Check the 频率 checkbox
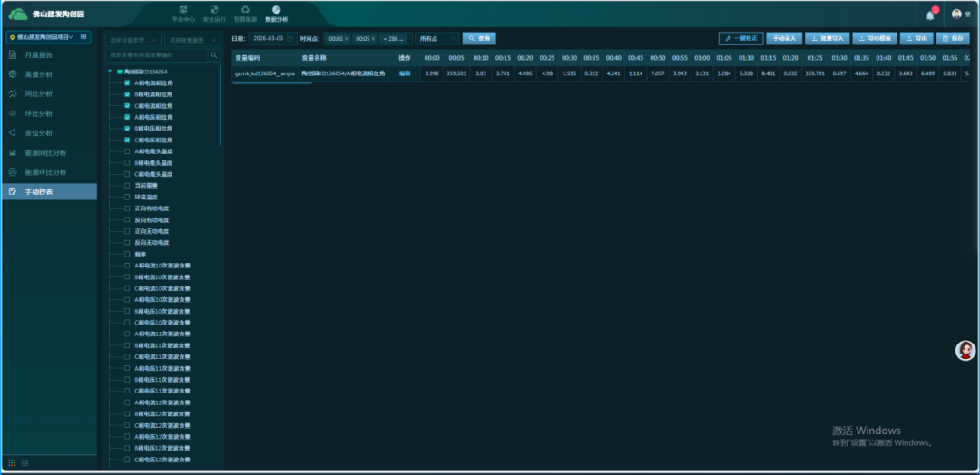This screenshot has width=980, height=475. pyautogui.click(x=127, y=255)
